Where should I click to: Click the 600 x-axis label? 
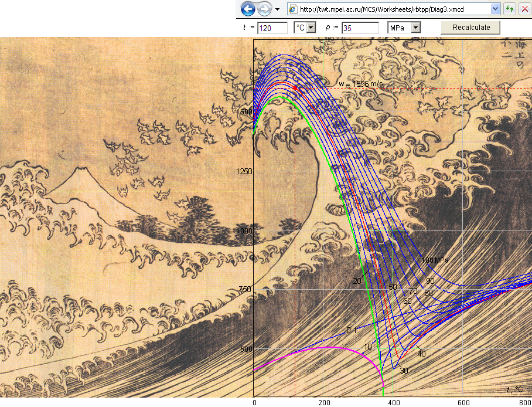[x=463, y=403]
